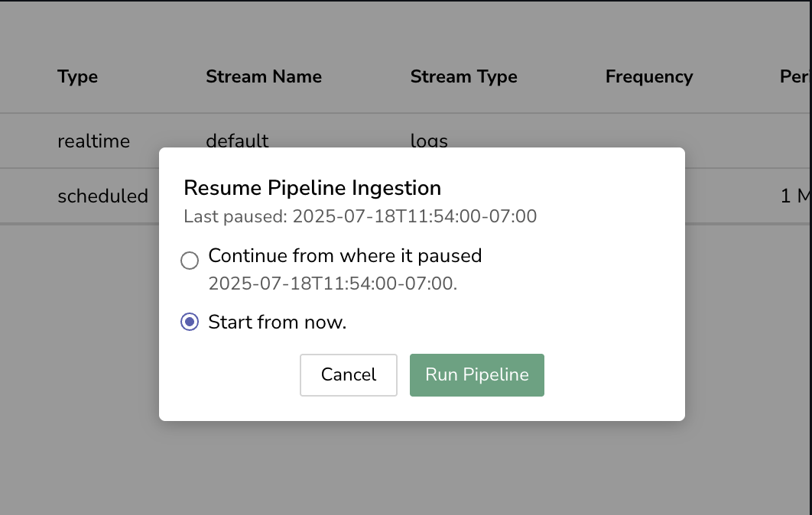
Task: Click the Stream Name column header
Action: click(x=264, y=76)
